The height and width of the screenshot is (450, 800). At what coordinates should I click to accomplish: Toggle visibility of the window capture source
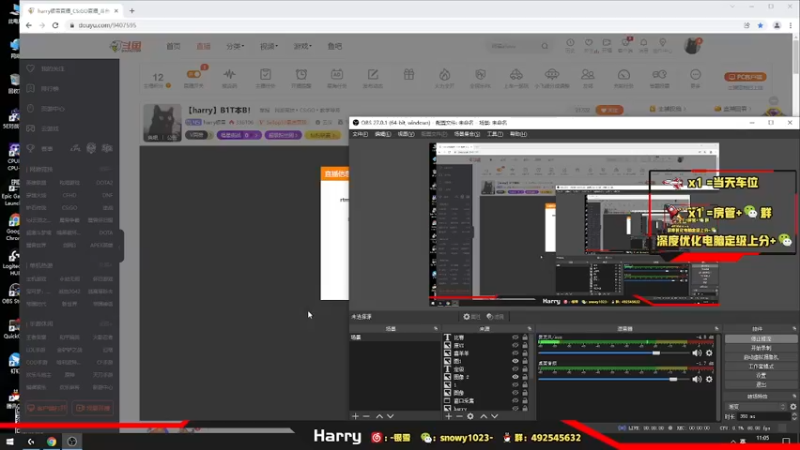515,401
